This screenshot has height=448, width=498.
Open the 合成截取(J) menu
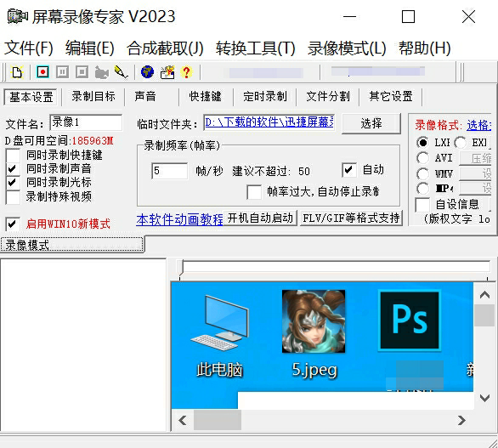[x=165, y=48]
